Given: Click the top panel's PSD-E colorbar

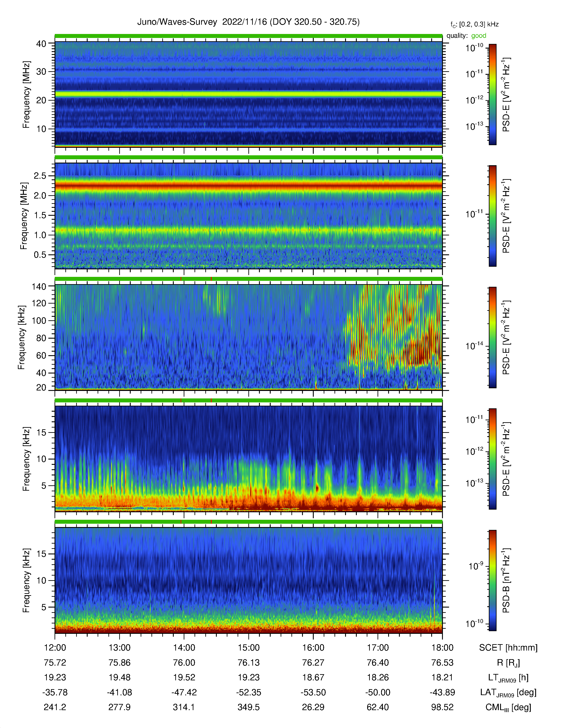Looking at the screenshot, I should pos(492,94).
